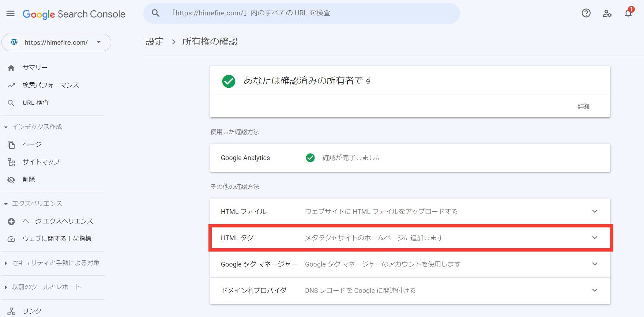Click the crossed-eye icon beside 削除
The height and width of the screenshot is (317, 644).
(x=11, y=180)
